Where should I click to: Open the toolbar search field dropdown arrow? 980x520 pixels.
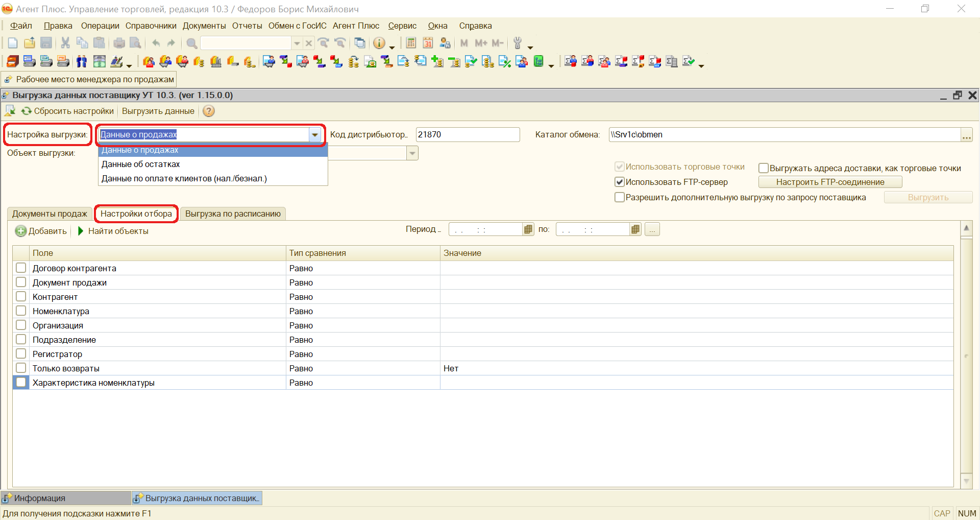click(297, 43)
